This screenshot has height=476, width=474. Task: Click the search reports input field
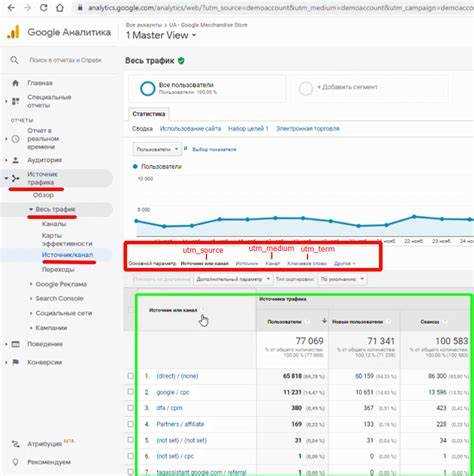coord(65,60)
